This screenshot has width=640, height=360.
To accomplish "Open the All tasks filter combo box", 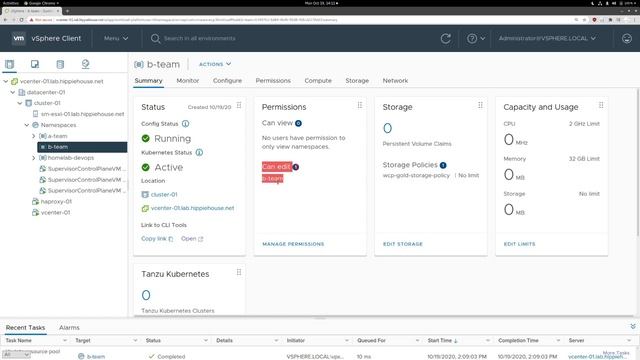I will click(16, 355).
